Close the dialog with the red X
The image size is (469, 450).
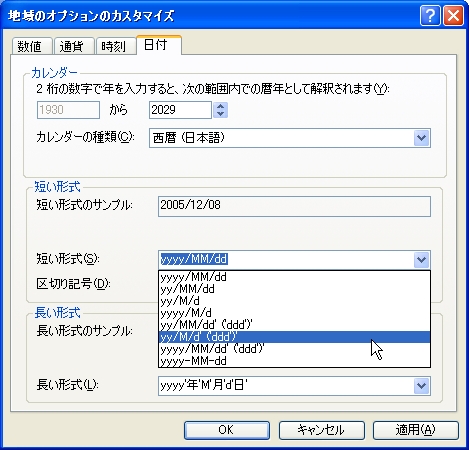(x=453, y=15)
